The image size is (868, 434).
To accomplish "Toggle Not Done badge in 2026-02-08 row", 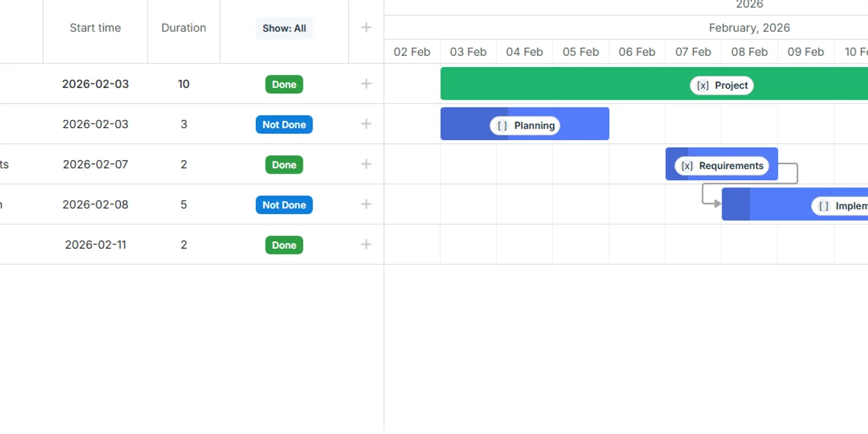I will tap(284, 205).
